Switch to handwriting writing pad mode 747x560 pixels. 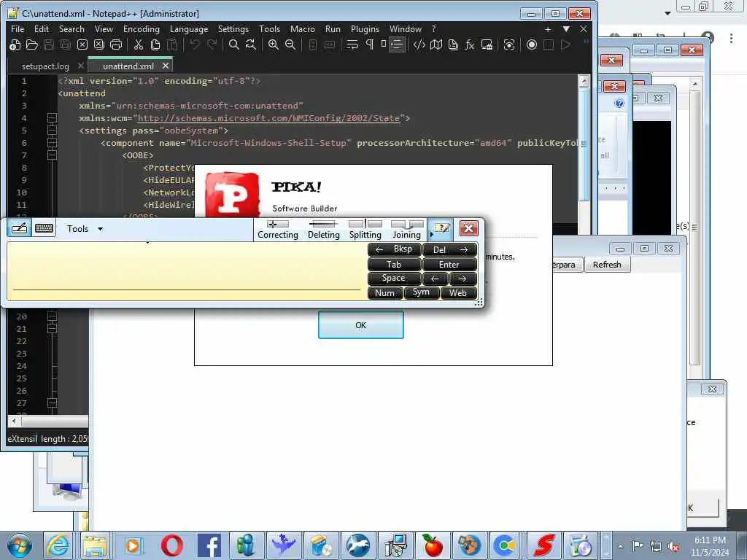tap(19, 228)
